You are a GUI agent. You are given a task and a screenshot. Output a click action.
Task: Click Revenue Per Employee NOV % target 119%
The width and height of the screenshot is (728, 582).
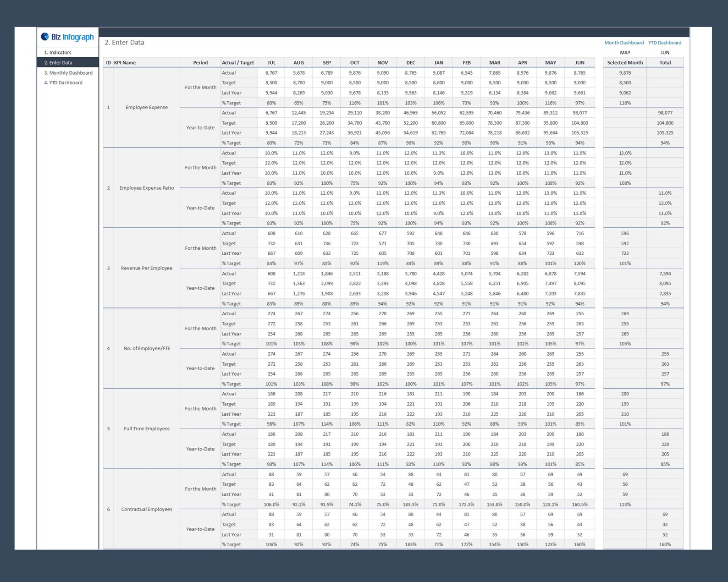(382, 264)
